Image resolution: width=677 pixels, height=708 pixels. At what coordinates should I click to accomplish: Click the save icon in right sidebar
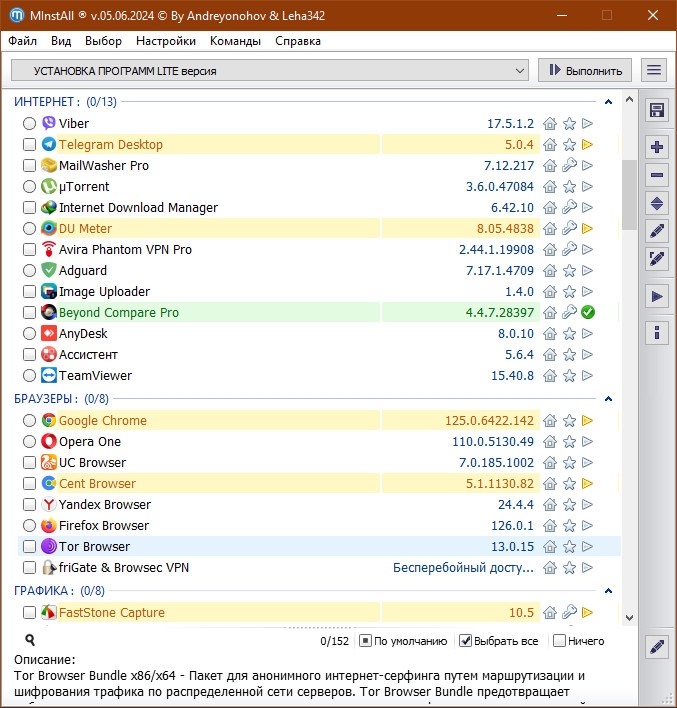pyautogui.click(x=657, y=110)
